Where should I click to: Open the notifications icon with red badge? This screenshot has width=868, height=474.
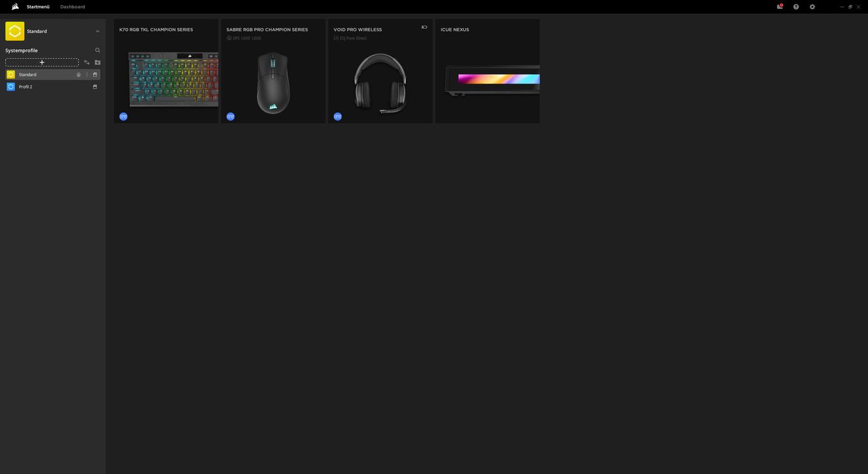pyautogui.click(x=780, y=6)
